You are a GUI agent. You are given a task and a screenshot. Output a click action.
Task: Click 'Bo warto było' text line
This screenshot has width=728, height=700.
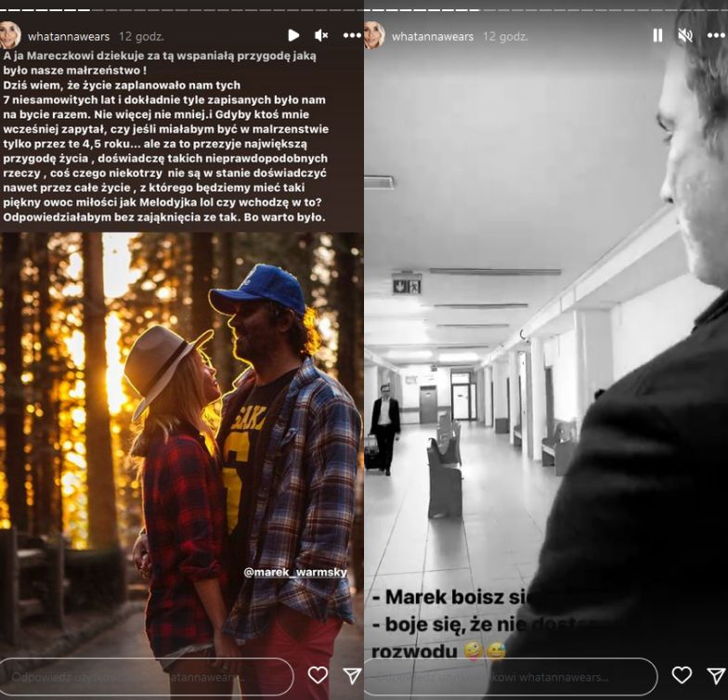[282, 217]
